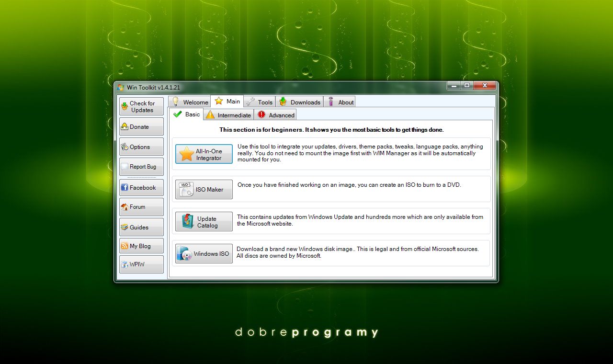Viewport: 613px width, 364px height.
Task: Switch to the Welcome tab
Action: click(190, 102)
